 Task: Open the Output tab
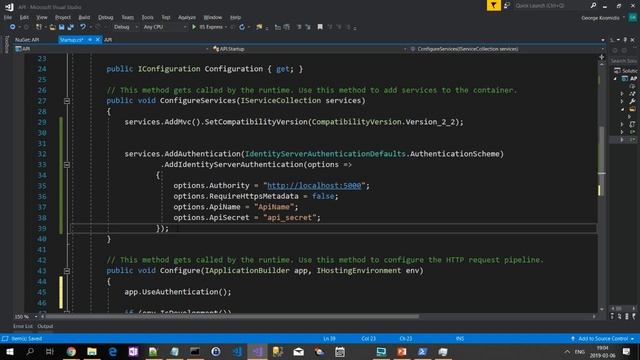[45, 326]
